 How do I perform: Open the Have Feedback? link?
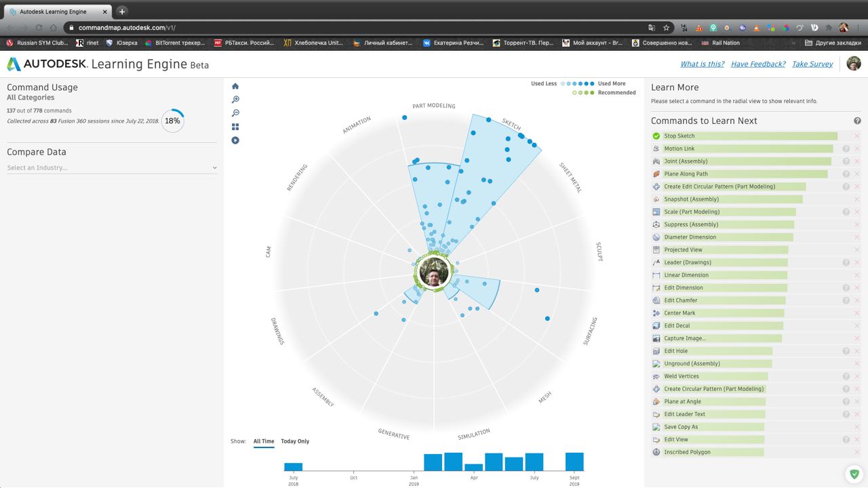(x=758, y=64)
